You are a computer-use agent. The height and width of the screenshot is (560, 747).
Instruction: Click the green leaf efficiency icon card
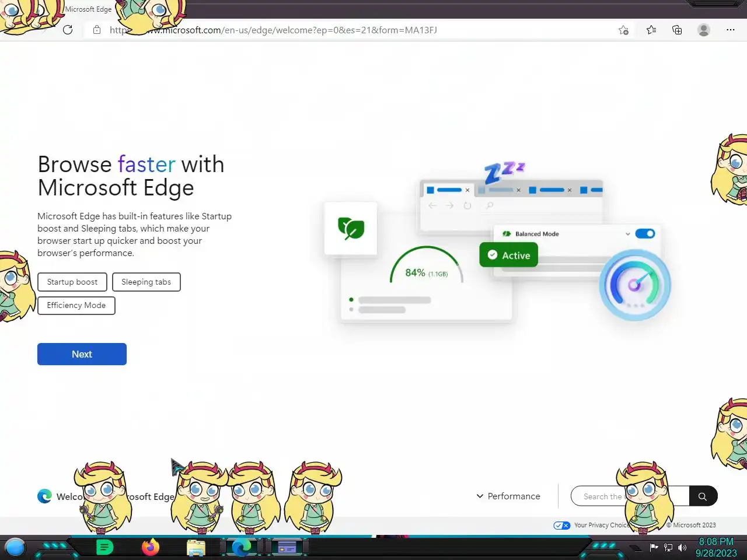(351, 228)
